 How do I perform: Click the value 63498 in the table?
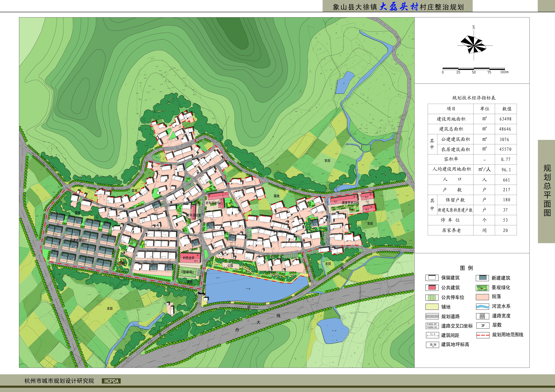pos(505,119)
